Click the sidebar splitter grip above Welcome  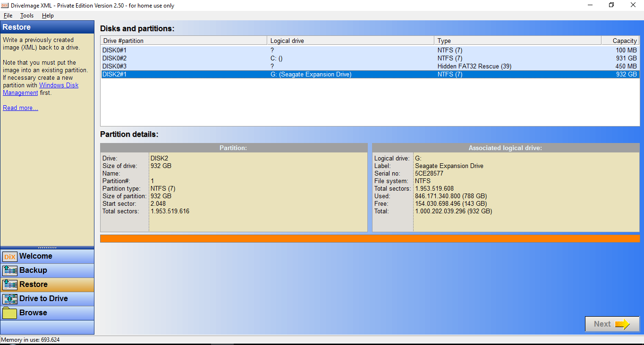(47, 247)
